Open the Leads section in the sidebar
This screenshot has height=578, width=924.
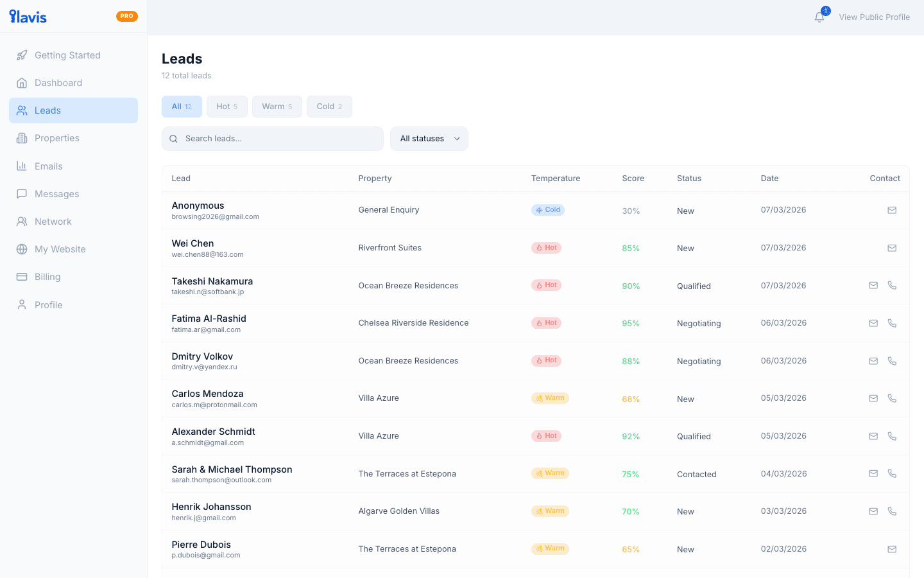pos(47,110)
